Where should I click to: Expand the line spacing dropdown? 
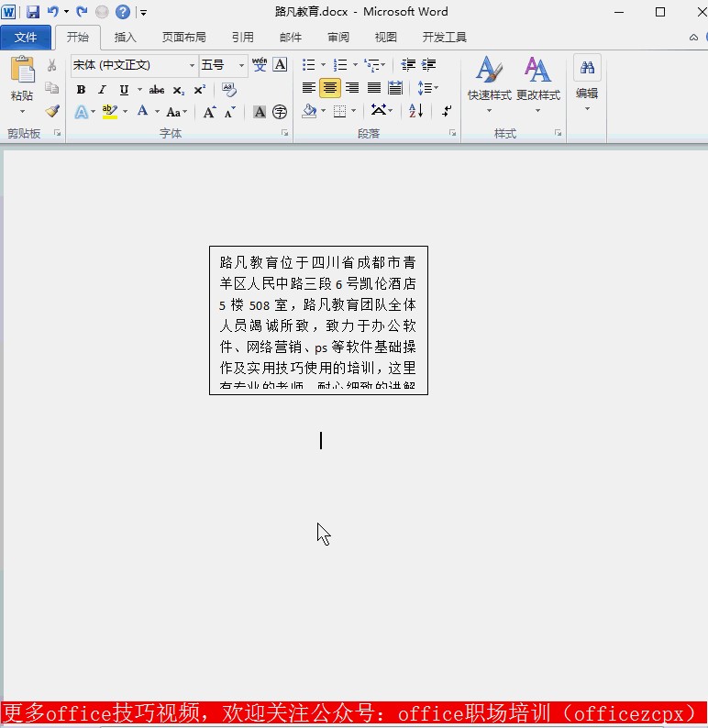click(x=436, y=88)
